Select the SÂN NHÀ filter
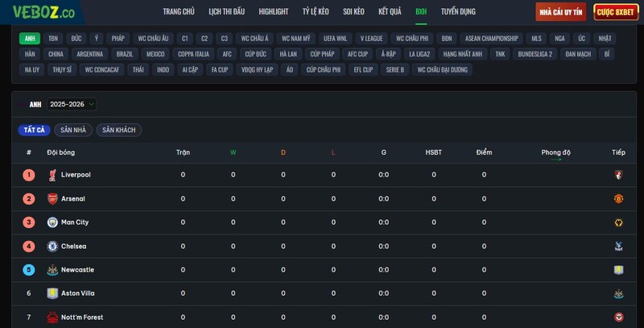The height and width of the screenshot is (328, 644). pyautogui.click(x=73, y=130)
